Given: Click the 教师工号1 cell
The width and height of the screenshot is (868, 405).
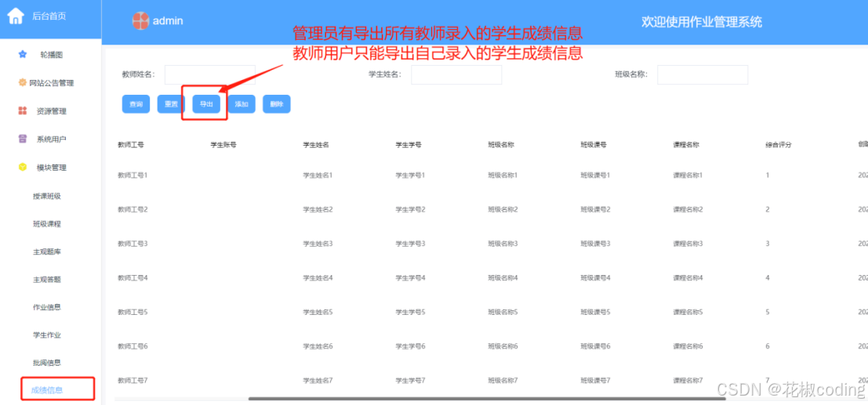Looking at the screenshot, I should 133,175.
